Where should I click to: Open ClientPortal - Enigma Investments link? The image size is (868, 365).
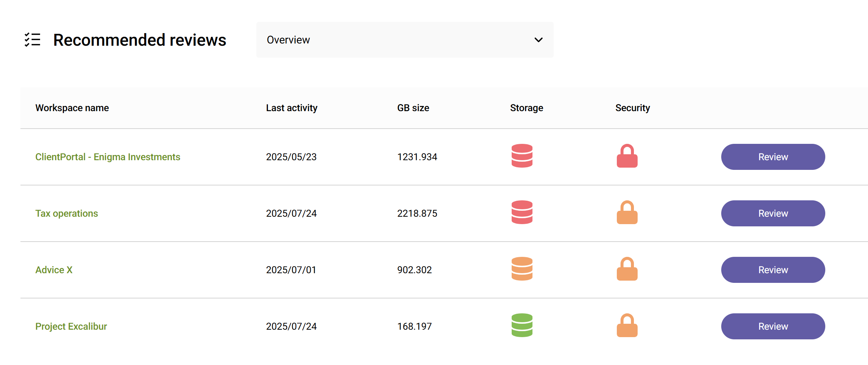(108, 157)
